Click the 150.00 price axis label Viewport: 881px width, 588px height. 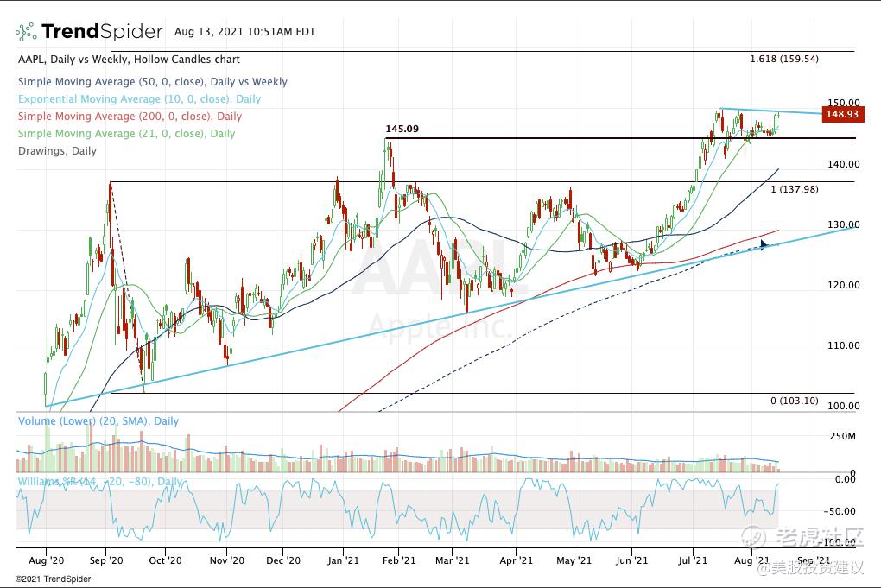pyautogui.click(x=844, y=103)
